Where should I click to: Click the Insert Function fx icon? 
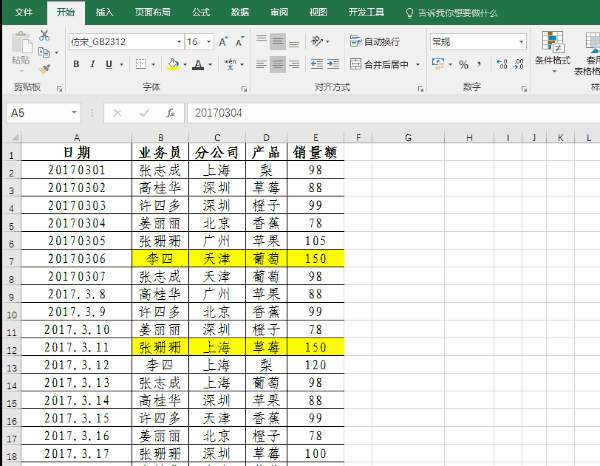pyautogui.click(x=170, y=113)
